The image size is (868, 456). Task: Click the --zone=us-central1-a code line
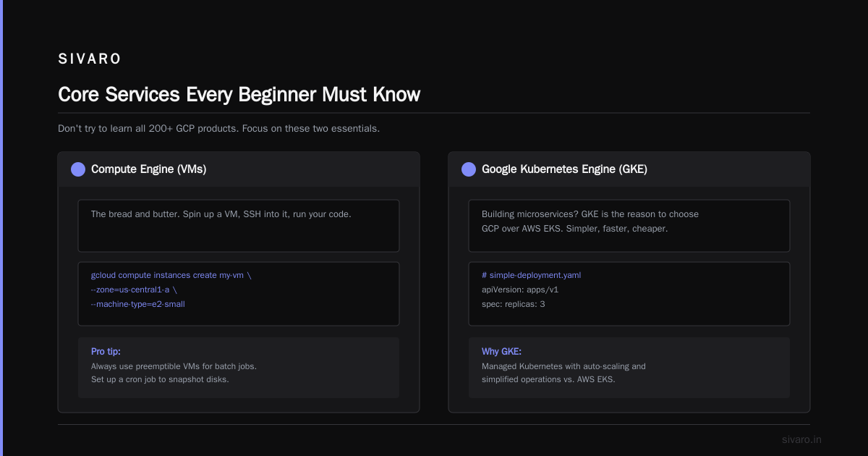click(133, 290)
